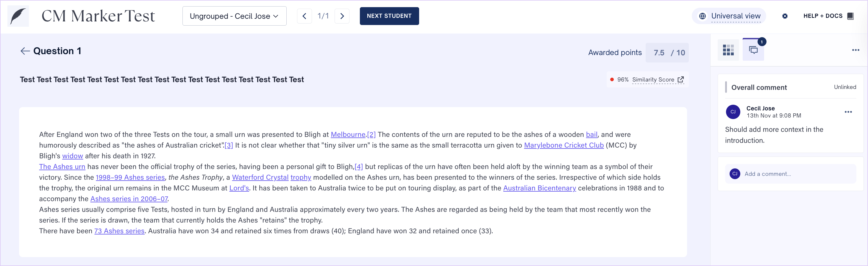The height and width of the screenshot is (266, 868).
Task: Open the rubric grid panel icon
Action: [x=728, y=50]
